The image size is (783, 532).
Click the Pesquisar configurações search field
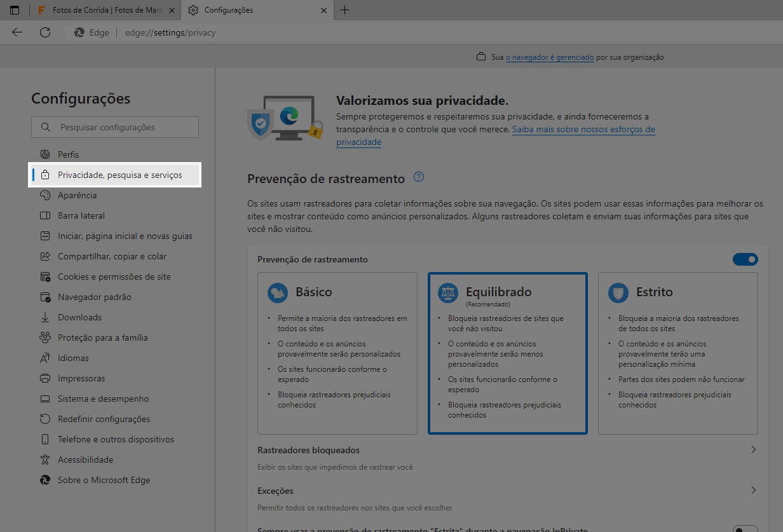pyautogui.click(x=115, y=127)
